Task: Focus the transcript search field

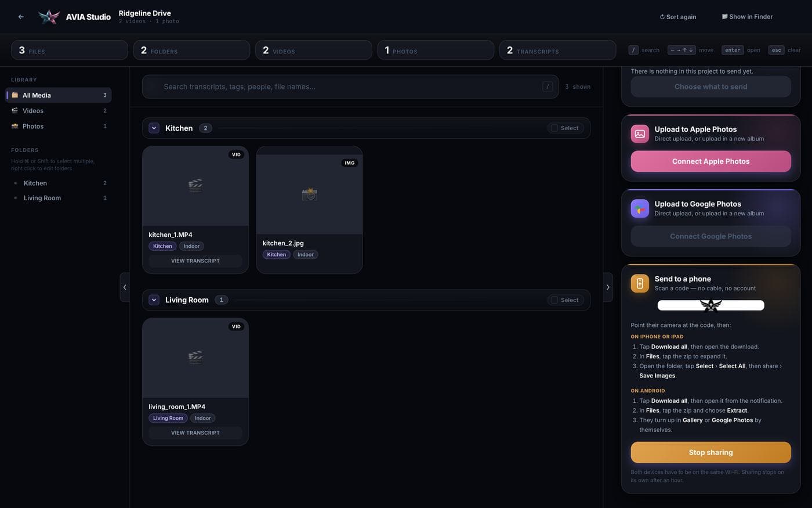Action: pyautogui.click(x=350, y=87)
